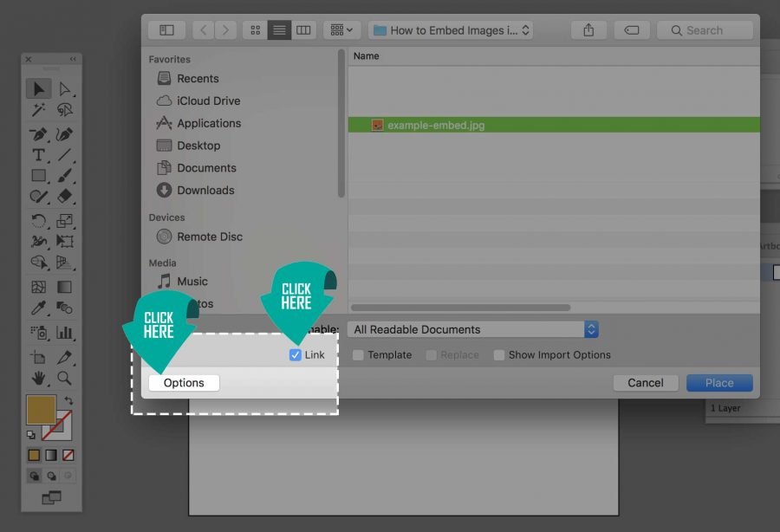Select the Type tool
The height and width of the screenshot is (532, 780).
pyautogui.click(x=38, y=153)
